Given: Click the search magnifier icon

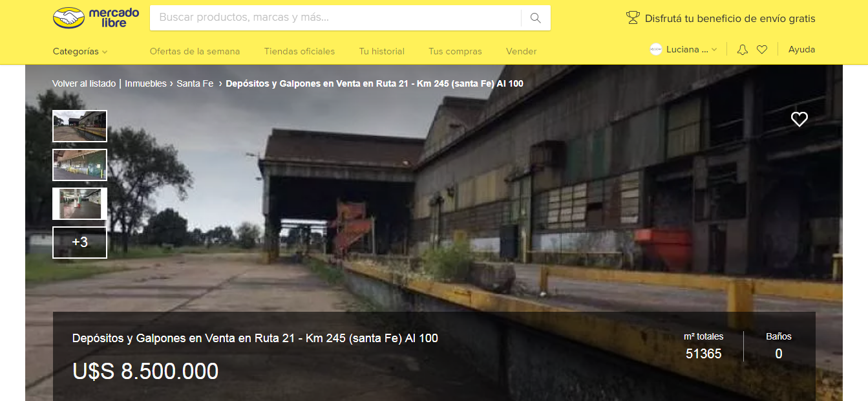Looking at the screenshot, I should 535,18.
